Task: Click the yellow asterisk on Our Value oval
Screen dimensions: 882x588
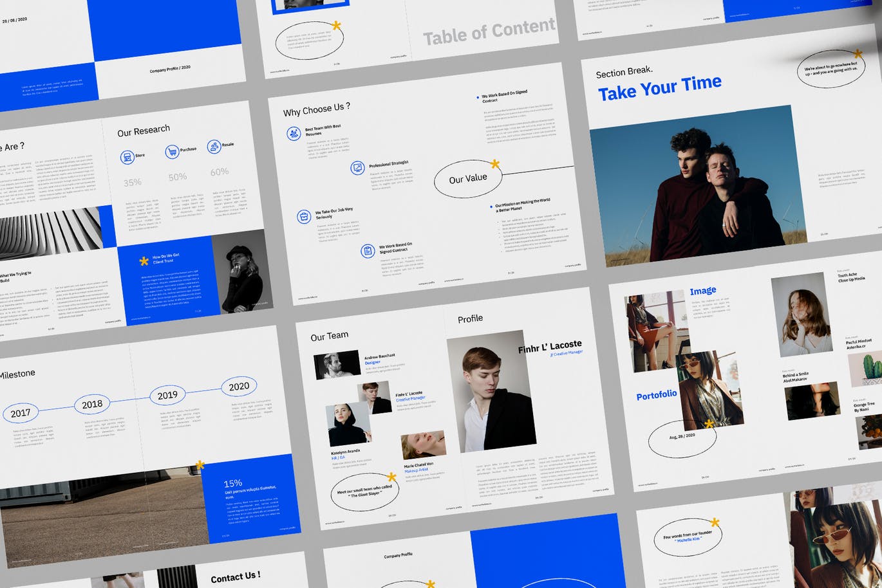Action: (x=494, y=164)
